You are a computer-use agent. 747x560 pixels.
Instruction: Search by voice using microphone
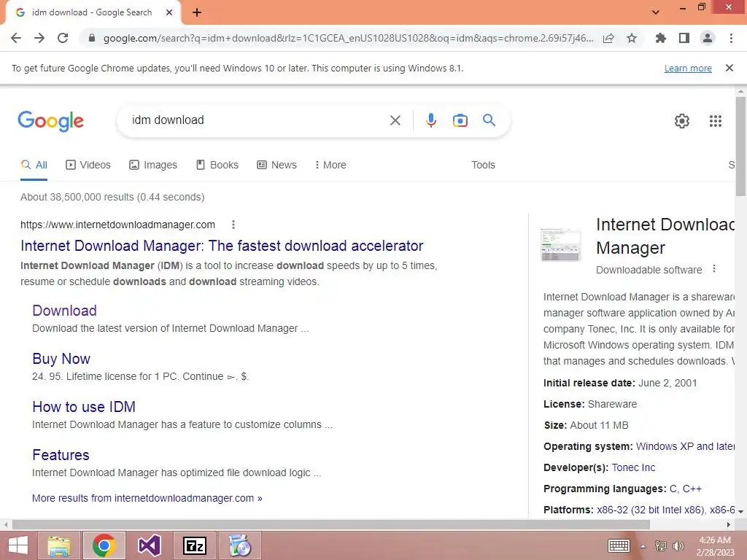coord(431,120)
